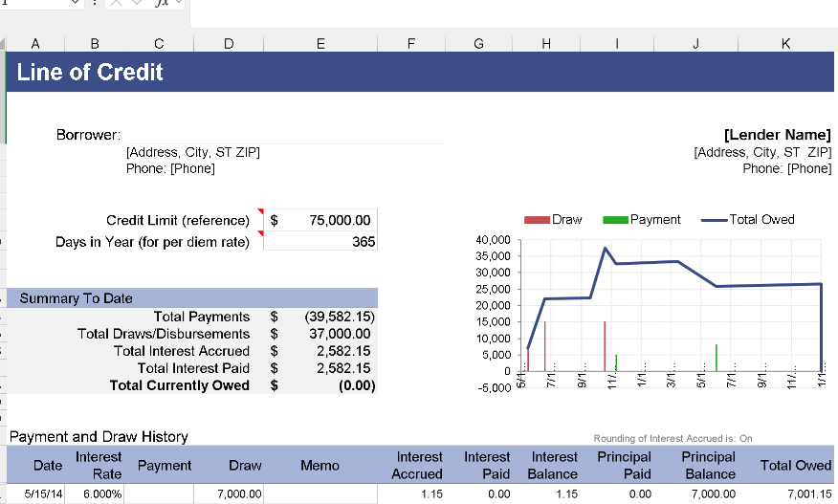838x504 pixels.
Task: Click the green 'Payment' chart legend entry
Action: 641,220
